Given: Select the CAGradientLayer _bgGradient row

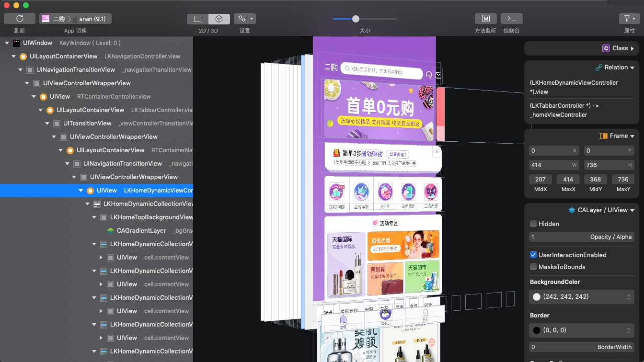Looking at the screenshot, I should (96, 231).
